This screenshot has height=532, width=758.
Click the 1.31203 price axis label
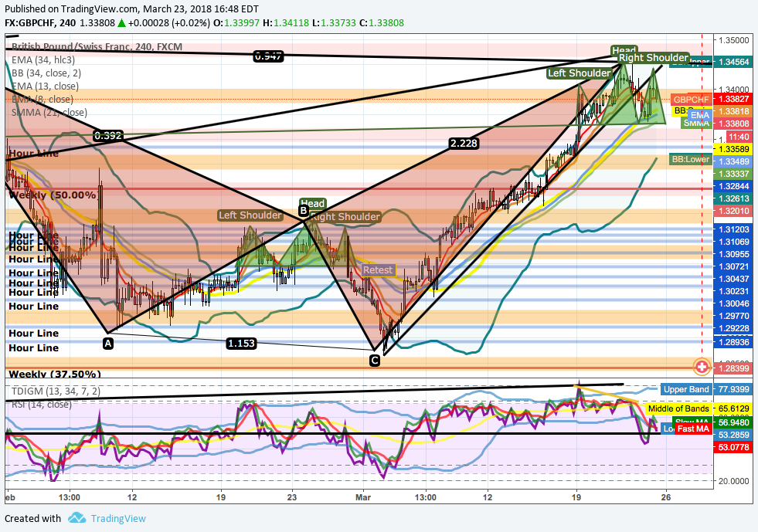[x=733, y=229]
